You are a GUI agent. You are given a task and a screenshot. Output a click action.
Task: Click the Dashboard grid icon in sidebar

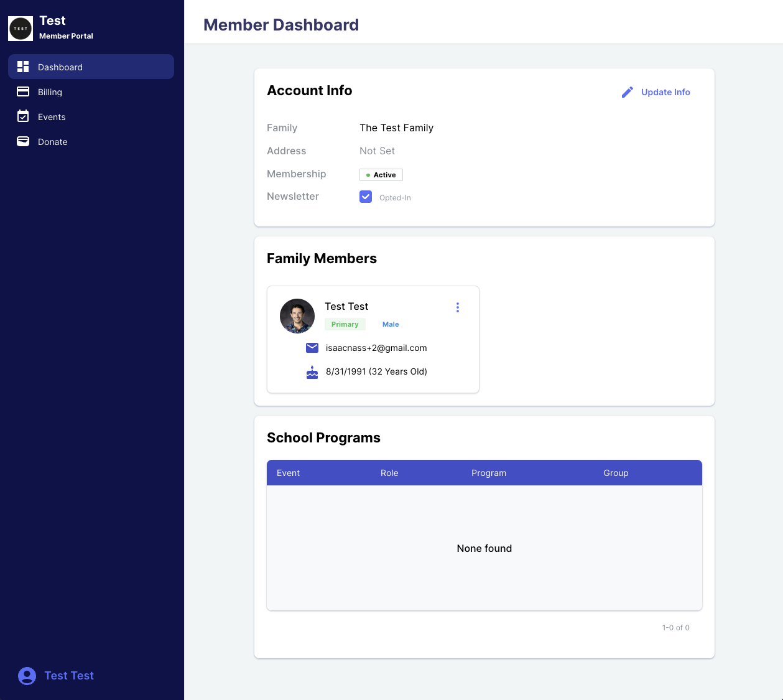(x=23, y=67)
